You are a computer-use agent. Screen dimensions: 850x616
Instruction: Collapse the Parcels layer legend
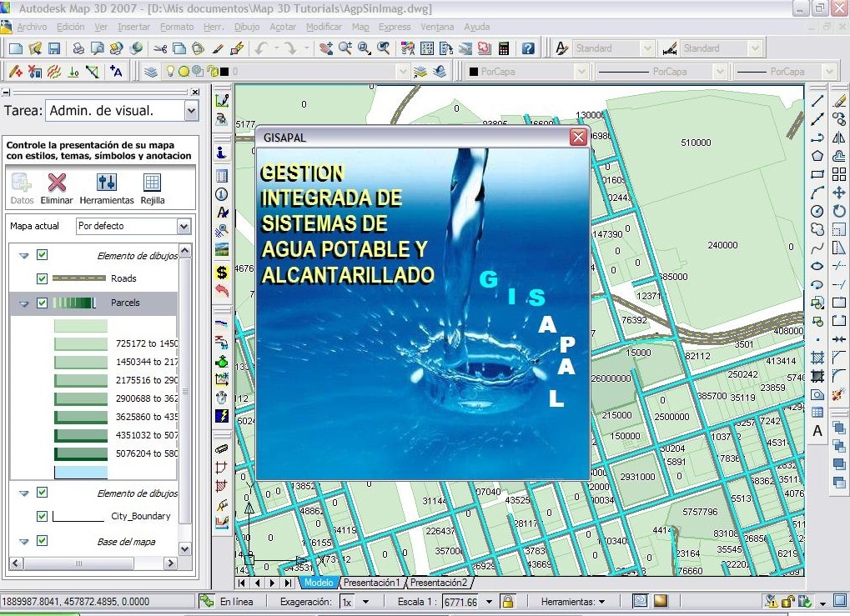(23, 303)
